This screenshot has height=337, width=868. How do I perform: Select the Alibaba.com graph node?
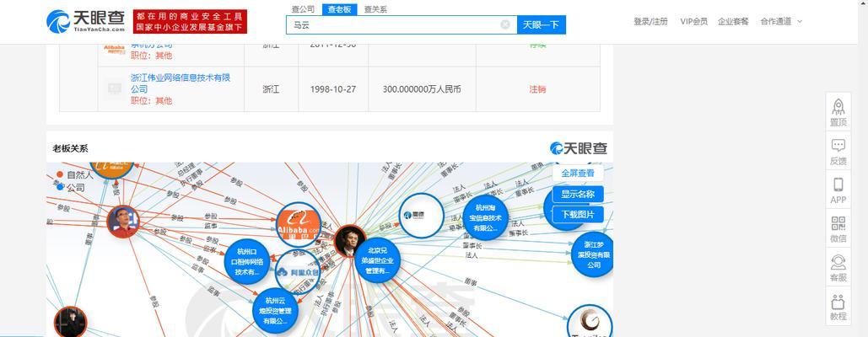299,224
